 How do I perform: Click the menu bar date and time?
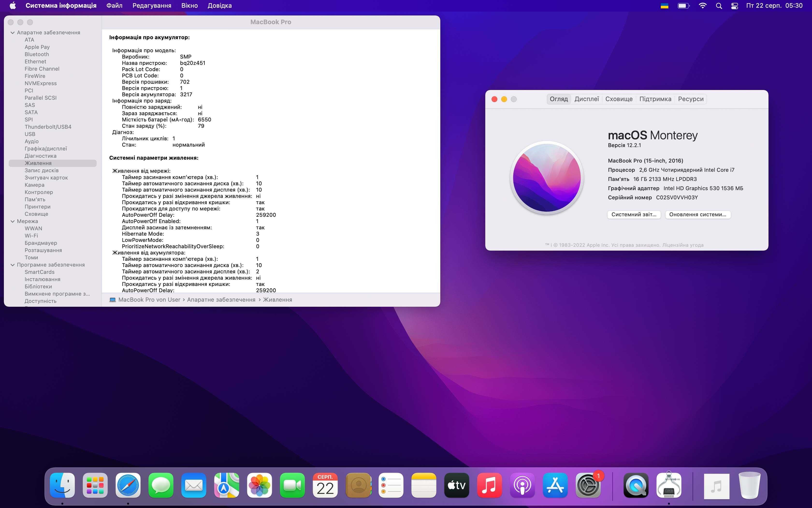(x=774, y=5)
